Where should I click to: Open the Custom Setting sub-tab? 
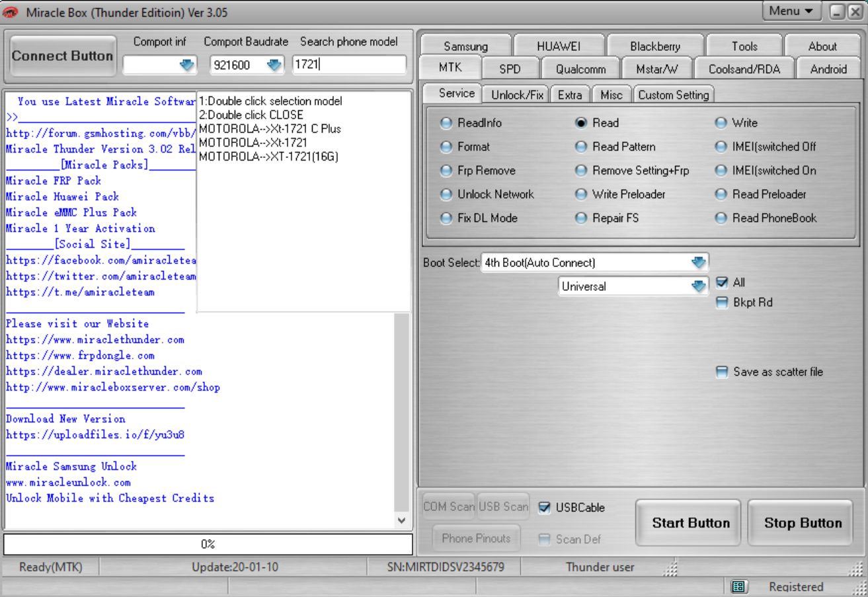(x=673, y=95)
